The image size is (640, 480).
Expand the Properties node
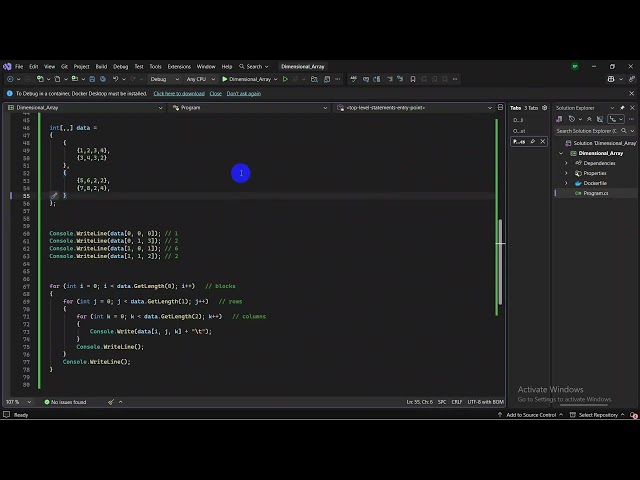(x=566, y=173)
